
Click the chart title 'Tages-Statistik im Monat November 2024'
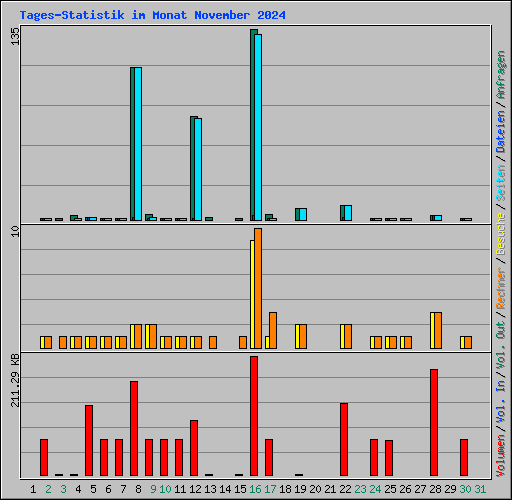coord(153,15)
